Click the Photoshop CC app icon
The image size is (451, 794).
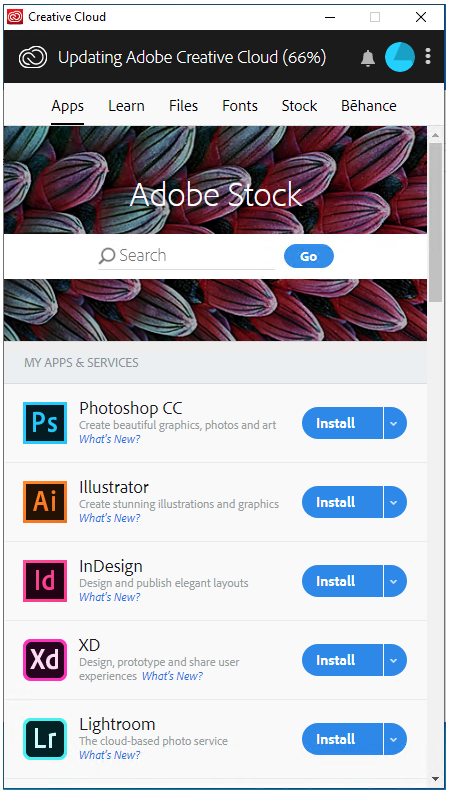[x=45, y=423]
